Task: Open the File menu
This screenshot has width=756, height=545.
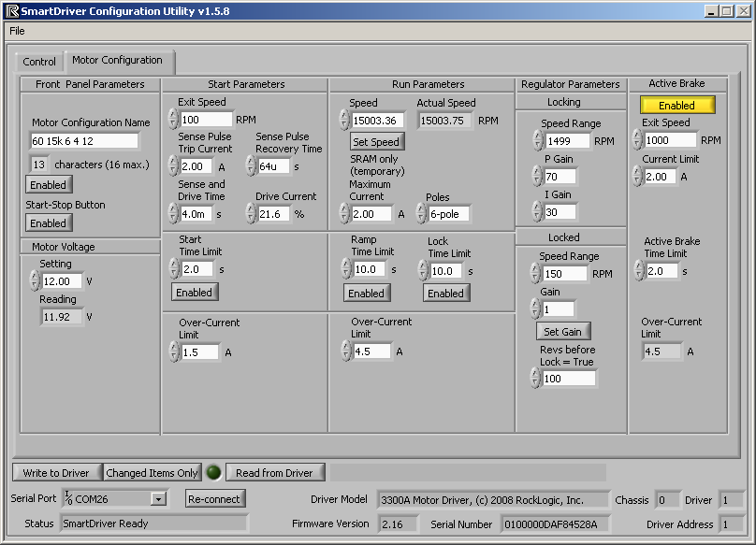Action: pos(17,31)
